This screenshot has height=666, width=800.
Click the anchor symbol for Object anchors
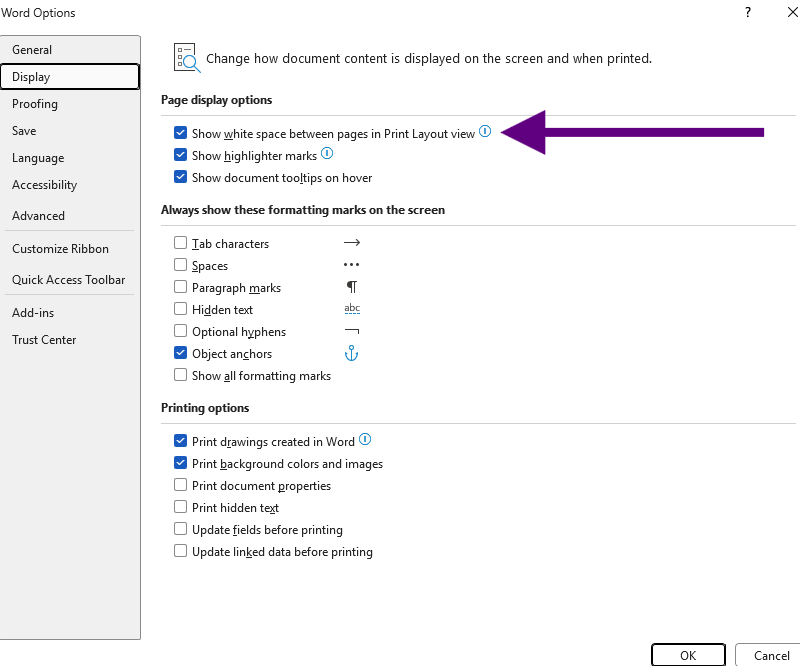click(352, 353)
